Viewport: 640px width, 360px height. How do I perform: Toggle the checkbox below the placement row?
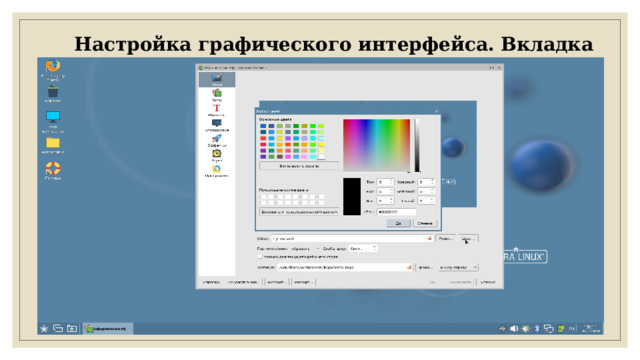tap(260, 257)
